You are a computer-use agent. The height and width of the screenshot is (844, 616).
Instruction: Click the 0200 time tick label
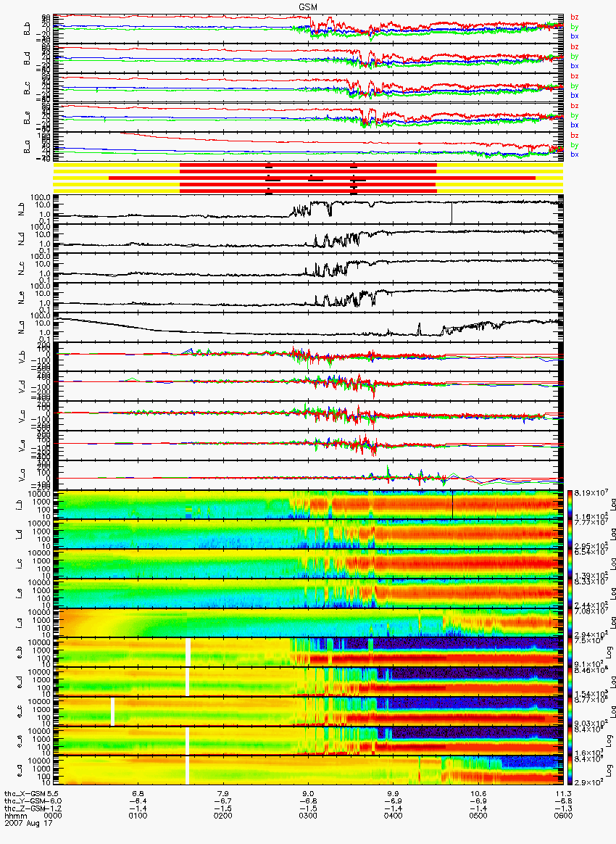(222, 816)
